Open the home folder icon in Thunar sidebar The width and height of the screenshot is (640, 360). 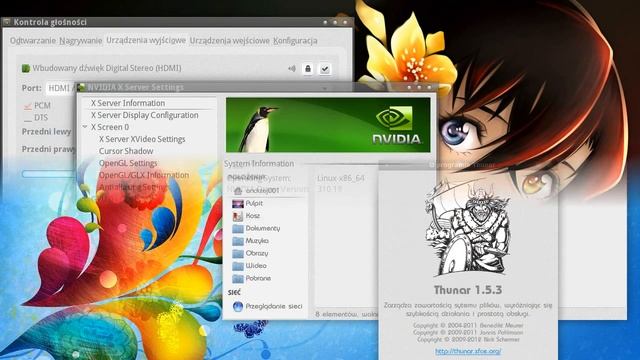(x=238, y=191)
